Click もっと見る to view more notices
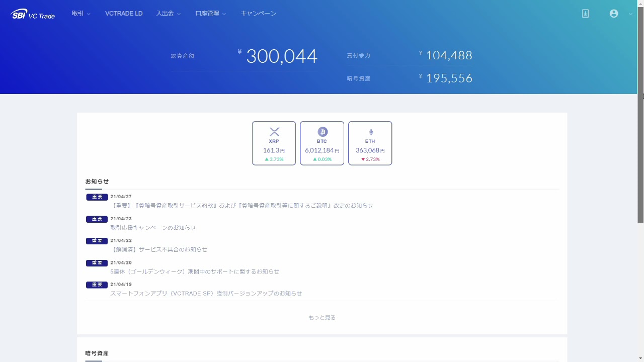 322,317
